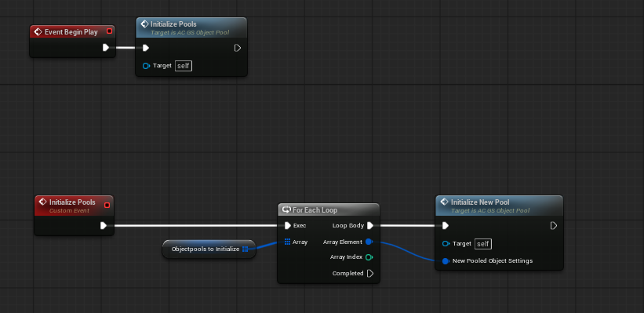Click Target pin on Initialize Pools function node
The height and width of the screenshot is (313, 644).
pos(146,66)
